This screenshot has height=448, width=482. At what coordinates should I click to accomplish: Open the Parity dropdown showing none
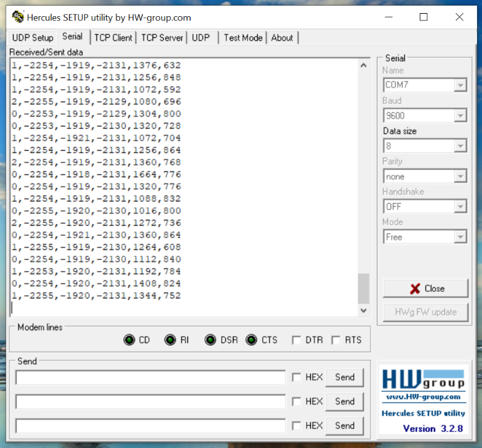point(460,176)
